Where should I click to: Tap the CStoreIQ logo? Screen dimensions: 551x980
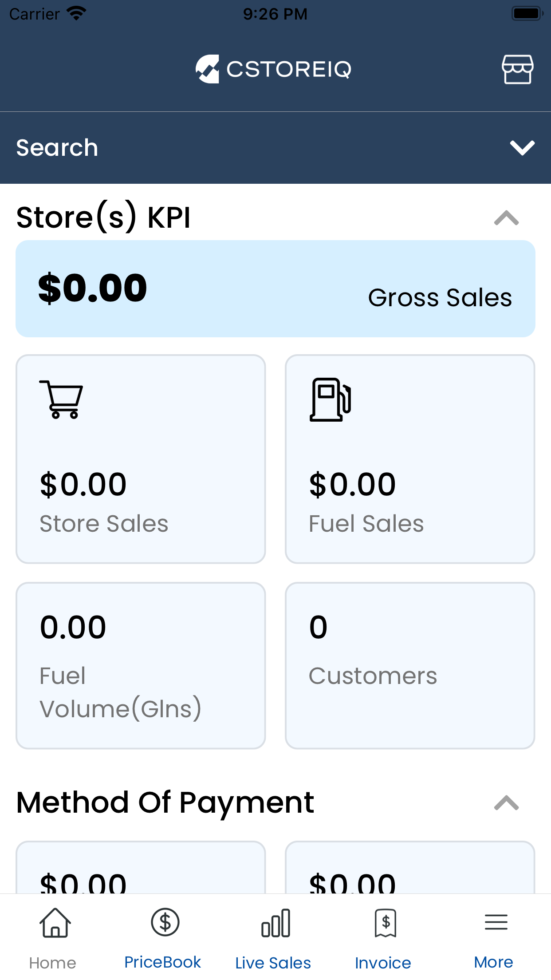click(x=274, y=69)
